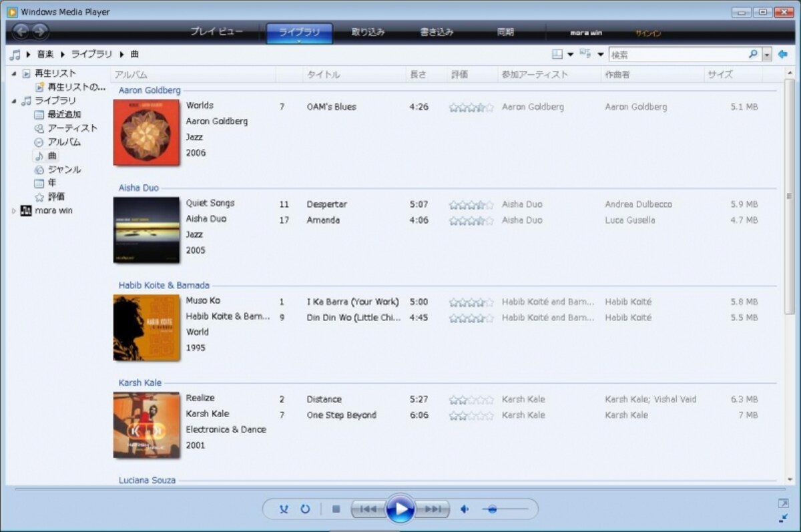Click the Stop playback button
This screenshot has width=801, height=532.
point(336,509)
